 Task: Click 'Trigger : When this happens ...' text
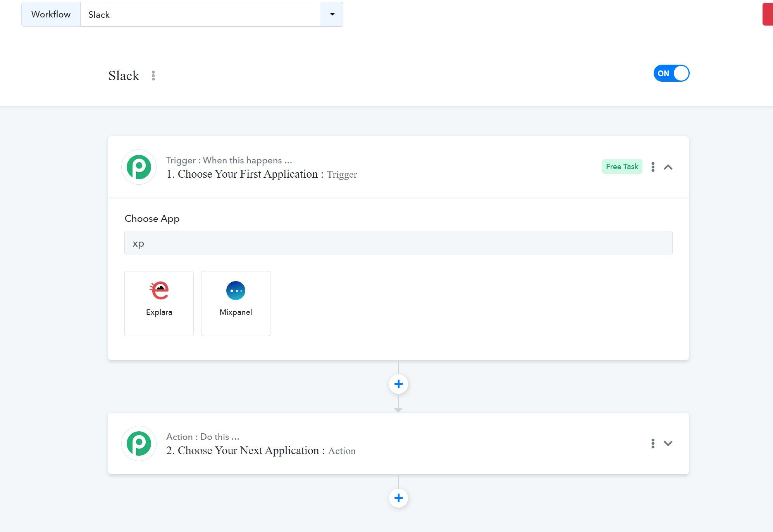pyautogui.click(x=229, y=160)
